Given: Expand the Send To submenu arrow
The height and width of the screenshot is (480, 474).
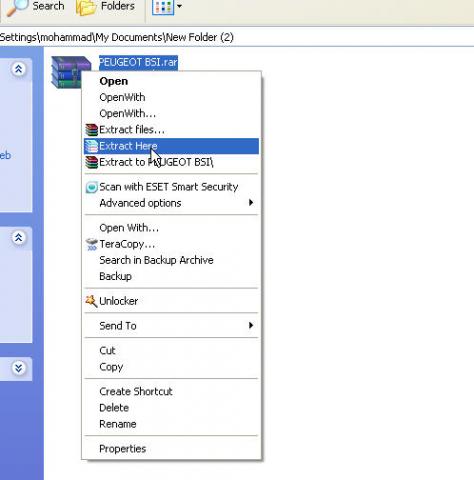Looking at the screenshot, I should tap(251, 325).
